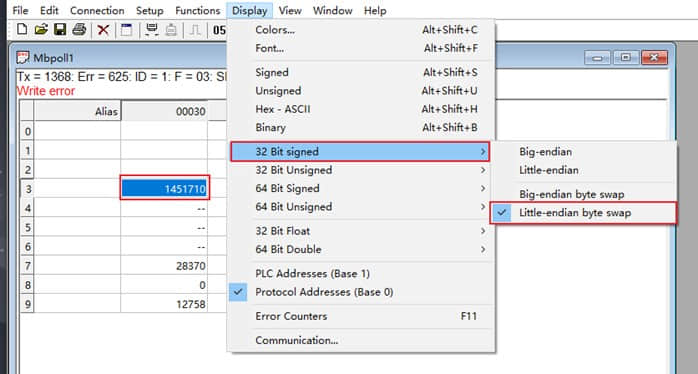Click row header 3
The image size is (698, 374).
pos(28,189)
